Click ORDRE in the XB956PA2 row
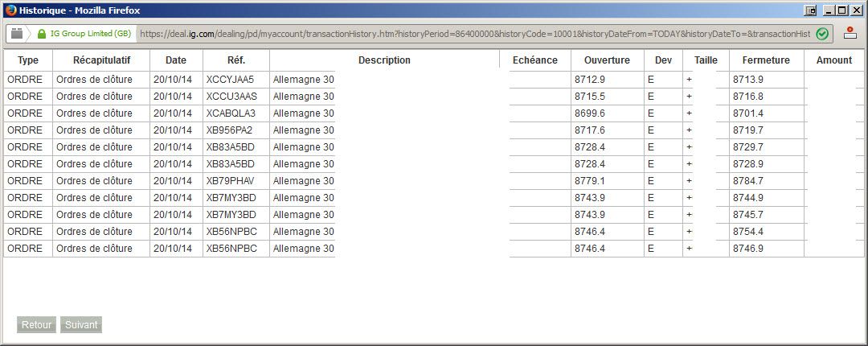868x346 pixels. pyautogui.click(x=25, y=130)
